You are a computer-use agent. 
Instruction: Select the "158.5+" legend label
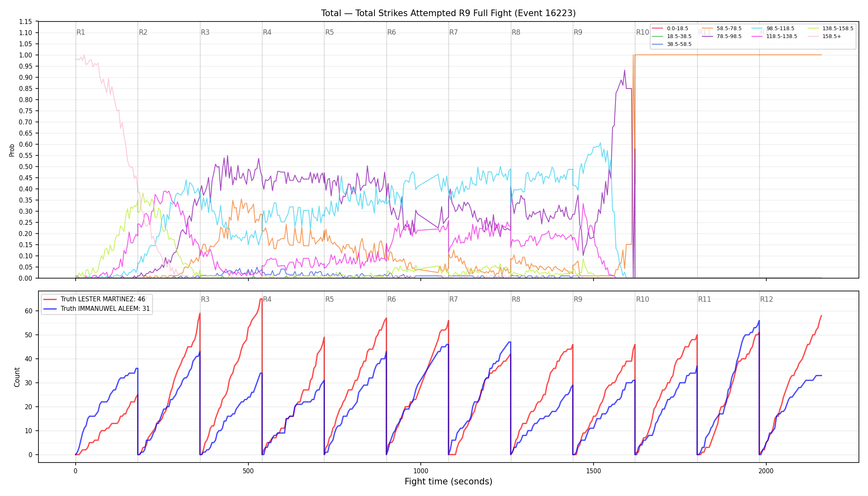click(832, 36)
